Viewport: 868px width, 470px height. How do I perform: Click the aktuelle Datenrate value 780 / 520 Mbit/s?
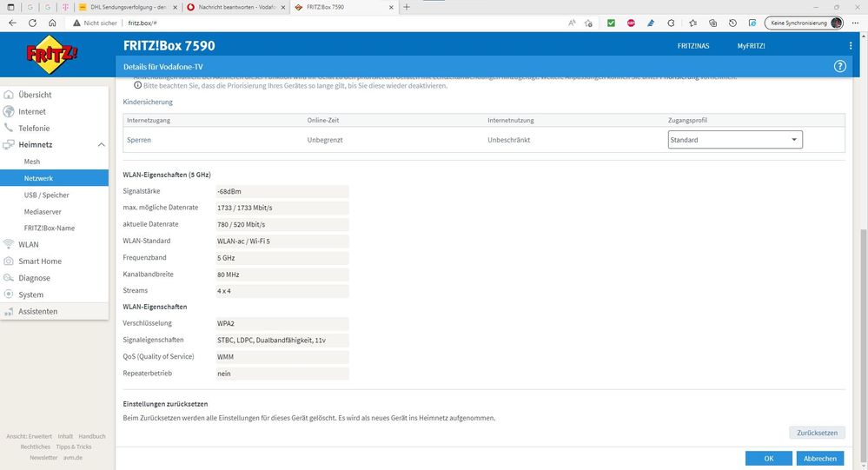click(282, 224)
